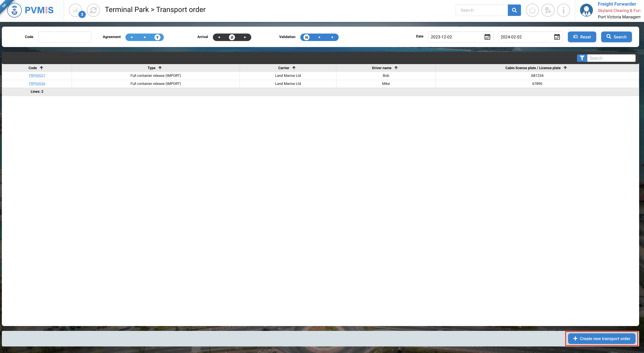644x353 pixels.
Task: Click the blue magnifier search icon in the top bar
Action: pos(514,10)
